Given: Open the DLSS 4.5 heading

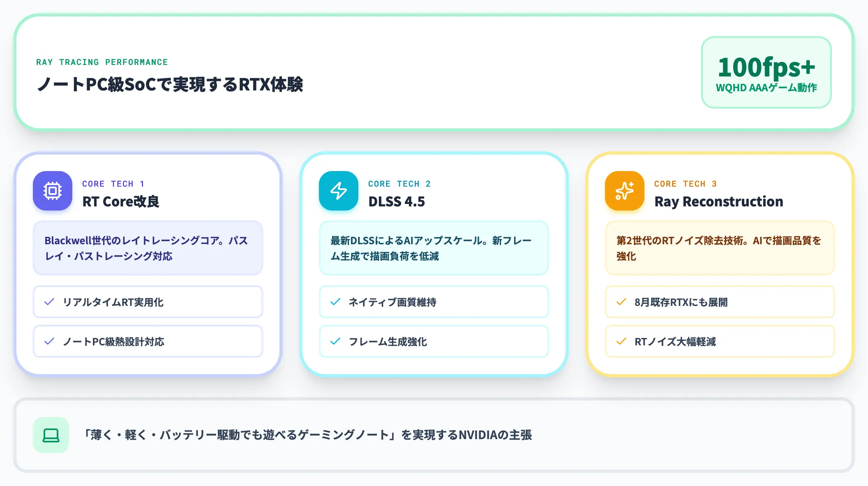Looking at the screenshot, I should tap(397, 201).
